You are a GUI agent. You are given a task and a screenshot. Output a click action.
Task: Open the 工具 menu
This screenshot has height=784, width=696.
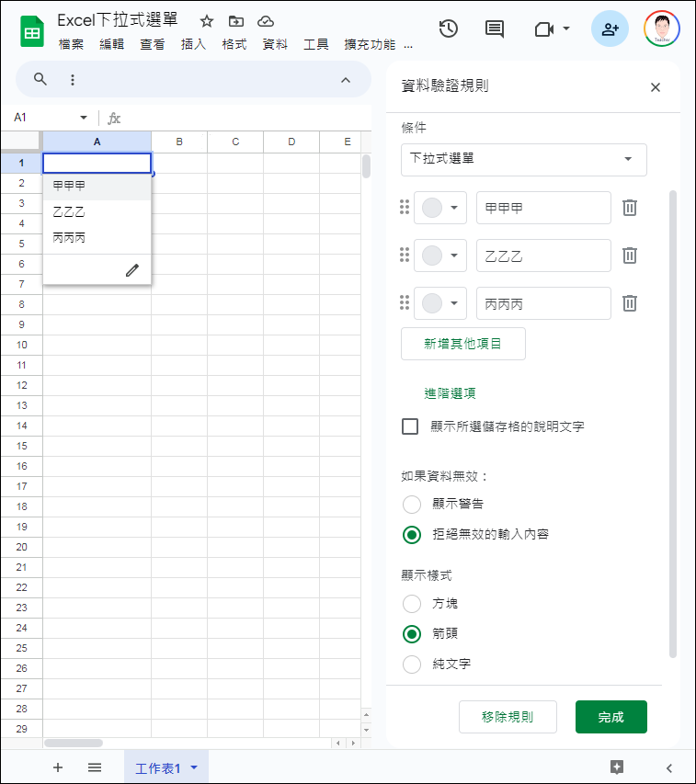pos(316,44)
